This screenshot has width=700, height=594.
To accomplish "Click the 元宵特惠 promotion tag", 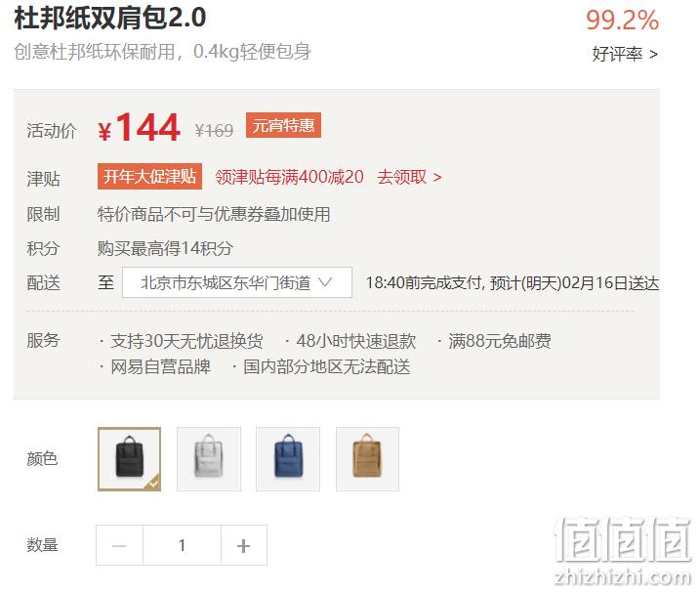I will (x=283, y=125).
